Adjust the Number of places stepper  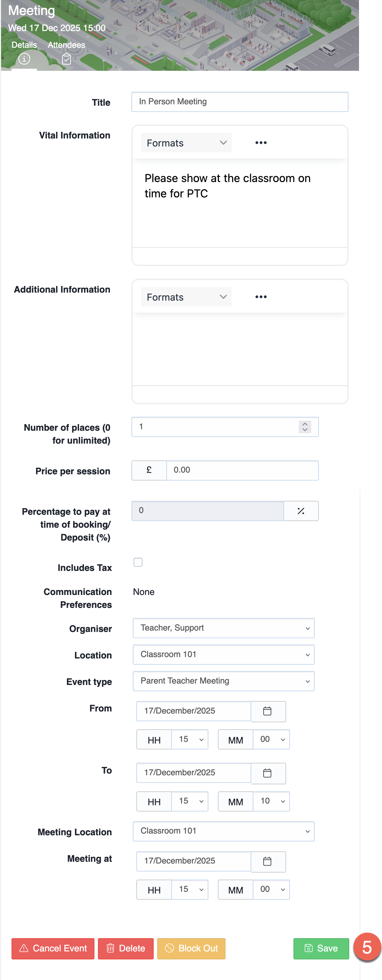coord(305,427)
